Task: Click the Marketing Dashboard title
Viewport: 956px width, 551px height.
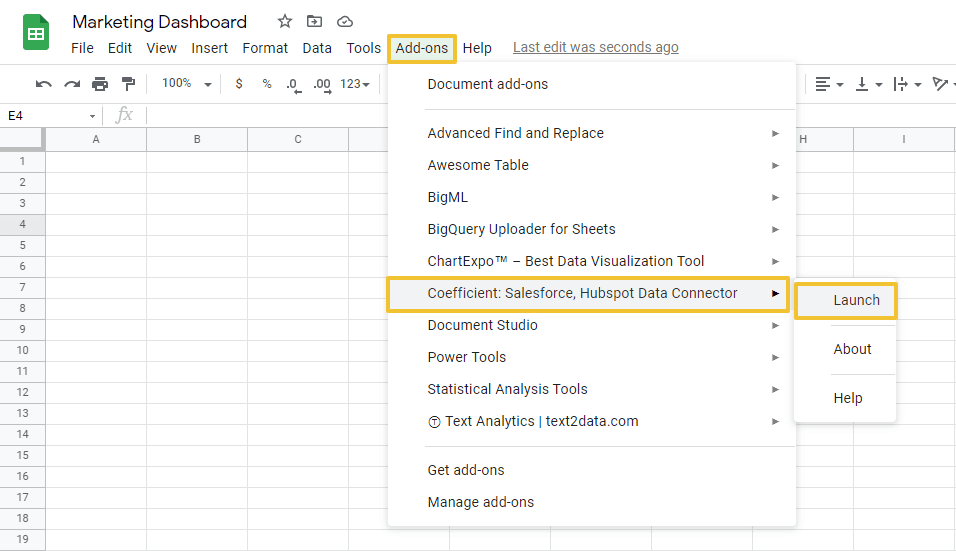Action: 160,22
